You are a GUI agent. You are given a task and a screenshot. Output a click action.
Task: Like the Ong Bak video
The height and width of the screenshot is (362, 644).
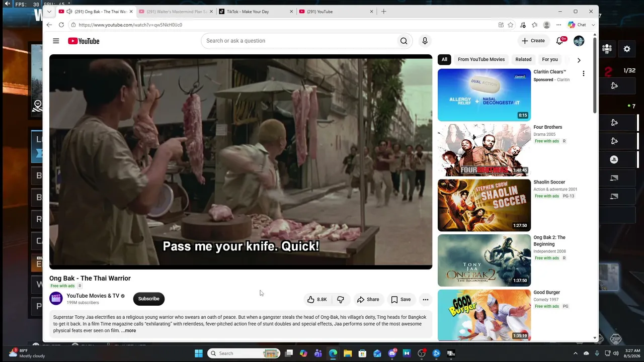[317, 300]
